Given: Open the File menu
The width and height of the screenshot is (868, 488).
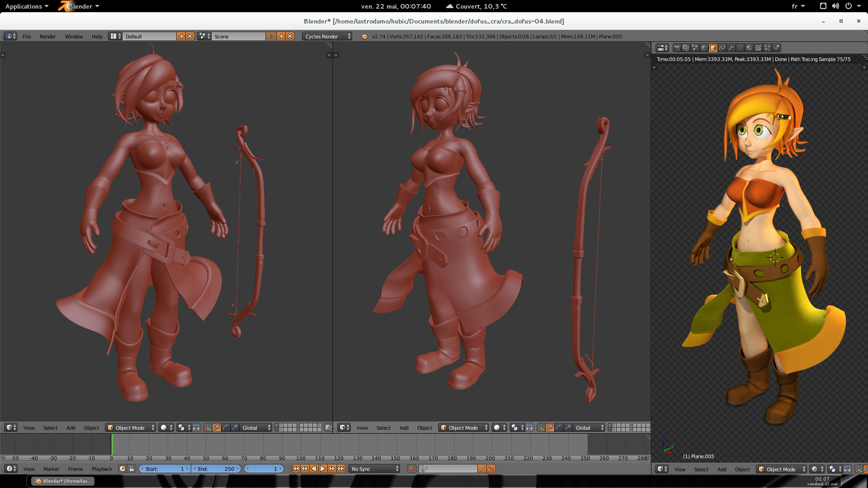Looking at the screenshot, I should click(x=27, y=36).
